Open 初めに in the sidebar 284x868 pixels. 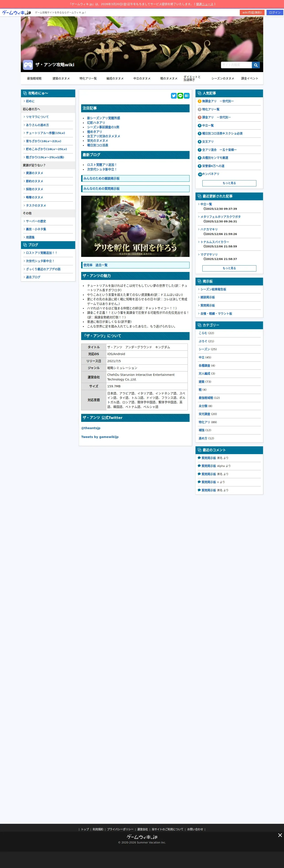click(x=30, y=101)
